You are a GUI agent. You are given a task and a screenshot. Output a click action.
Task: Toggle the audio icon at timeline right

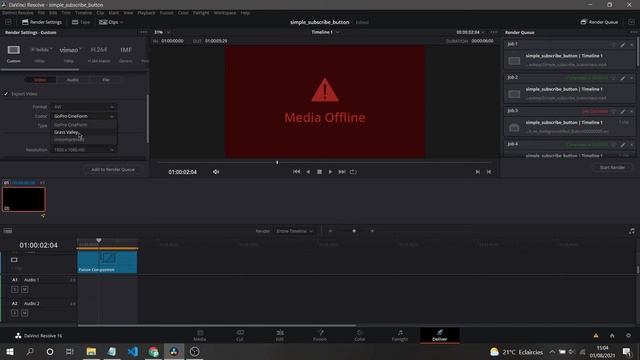click(x=631, y=231)
